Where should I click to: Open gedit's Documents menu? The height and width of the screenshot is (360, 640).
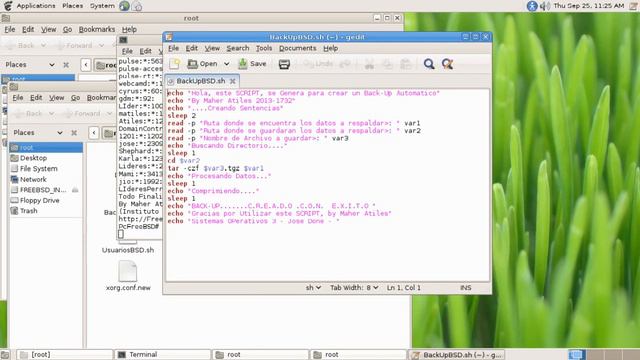pyautogui.click(x=298, y=48)
